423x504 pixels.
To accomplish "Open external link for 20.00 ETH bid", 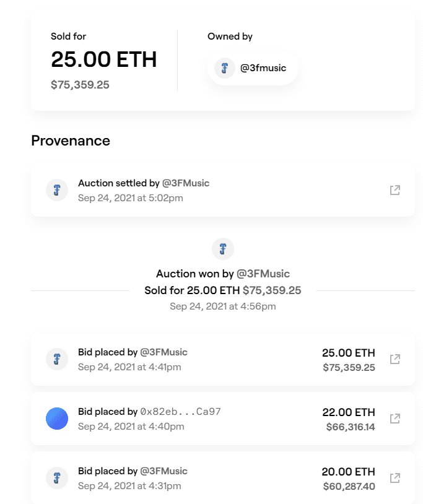I will (x=395, y=478).
